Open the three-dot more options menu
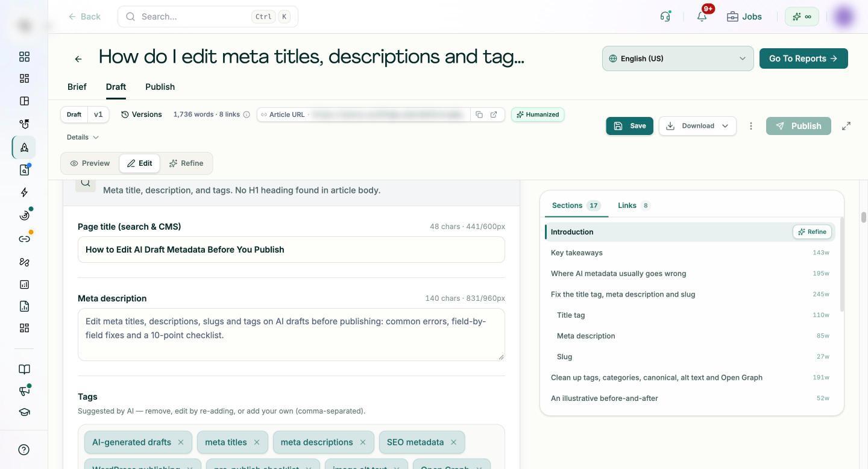 [751, 126]
